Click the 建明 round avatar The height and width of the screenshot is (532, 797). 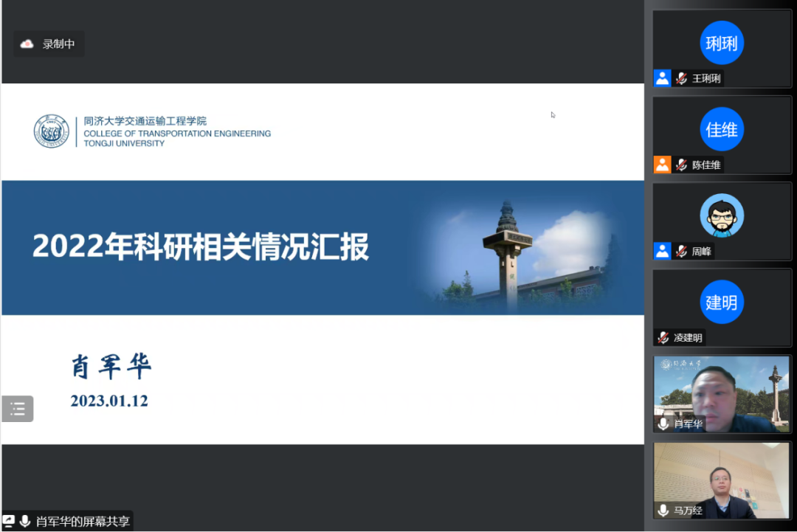click(721, 302)
